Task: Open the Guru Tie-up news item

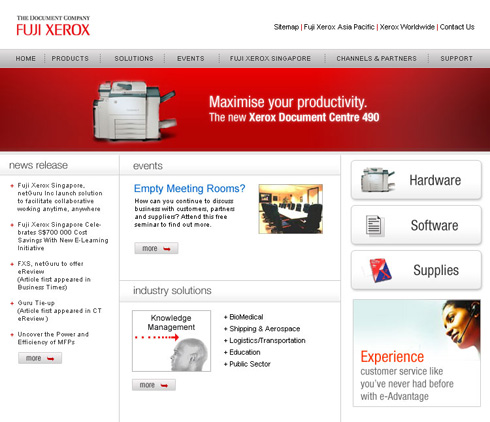Action: (59, 311)
